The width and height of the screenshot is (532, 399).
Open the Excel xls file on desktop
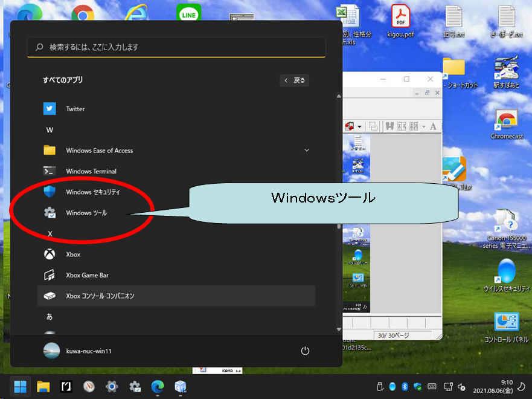point(352,24)
